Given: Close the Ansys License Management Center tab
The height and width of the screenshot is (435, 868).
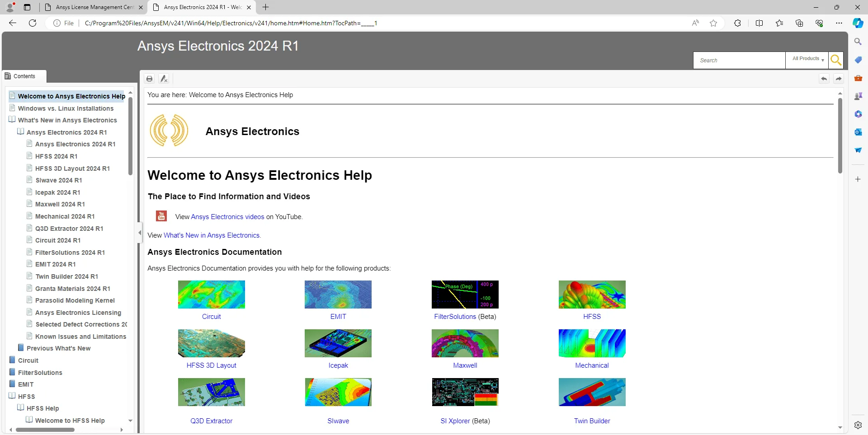Looking at the screenshot, I should pyautogui.click(x=141, y=7).
